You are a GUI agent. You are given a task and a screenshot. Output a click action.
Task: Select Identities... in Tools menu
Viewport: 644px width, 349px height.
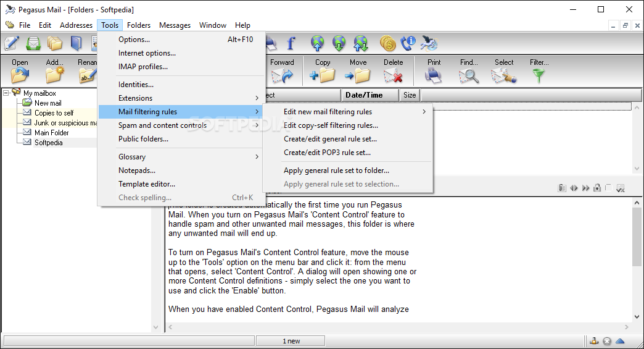pyautogui.click(x=180, y=84)
